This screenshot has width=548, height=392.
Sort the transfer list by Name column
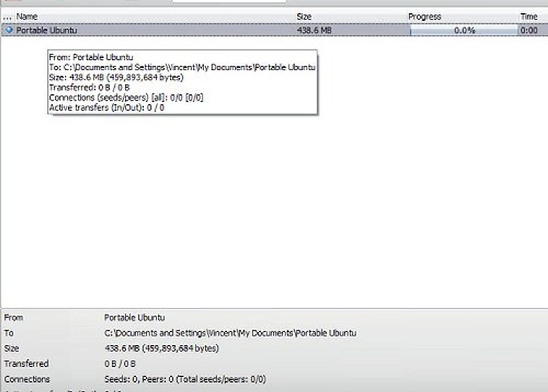click(x=27, y=17)
